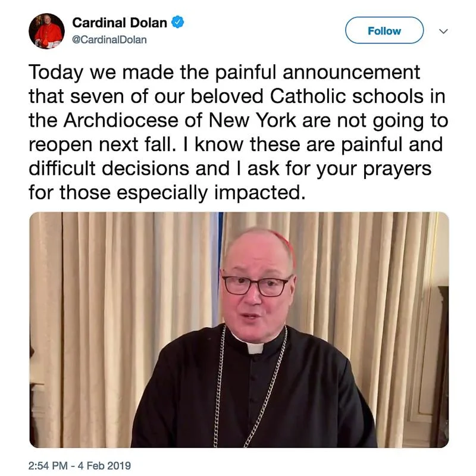476x476 pixels.
Task: Click the blue verified checkmark badge
Action: (x=177, y=23)
